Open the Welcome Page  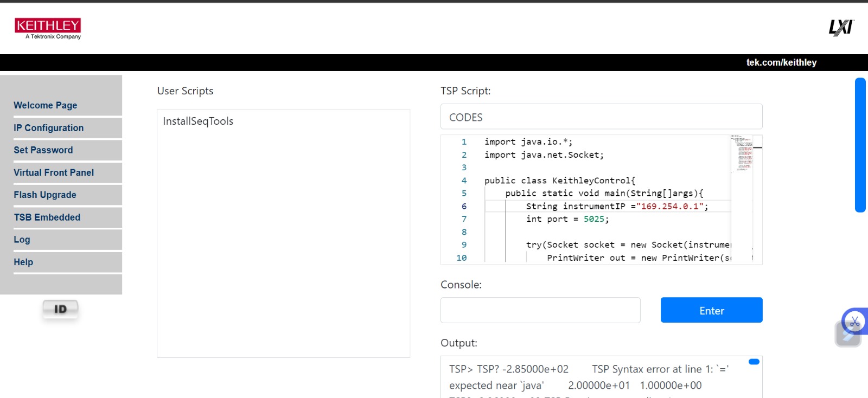[46, 105]
